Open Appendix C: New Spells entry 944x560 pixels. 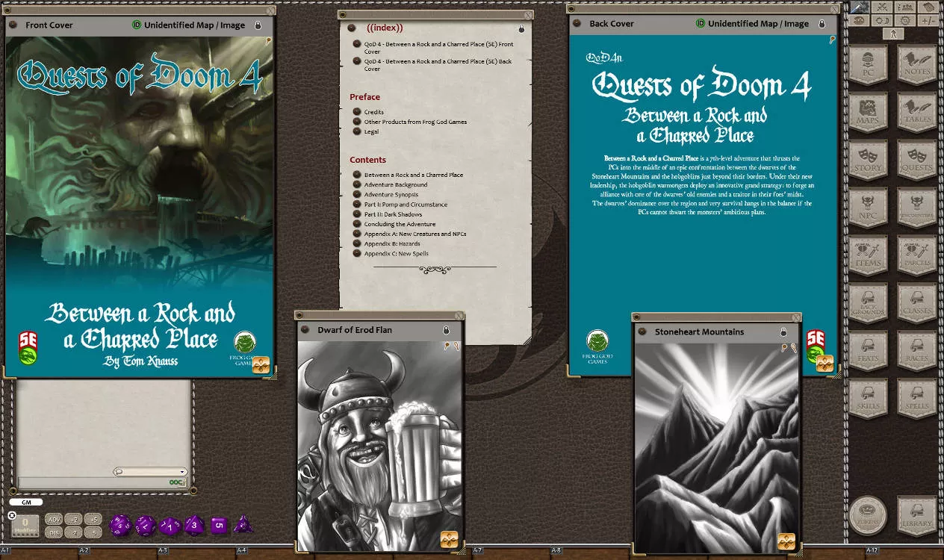(397, 253)
